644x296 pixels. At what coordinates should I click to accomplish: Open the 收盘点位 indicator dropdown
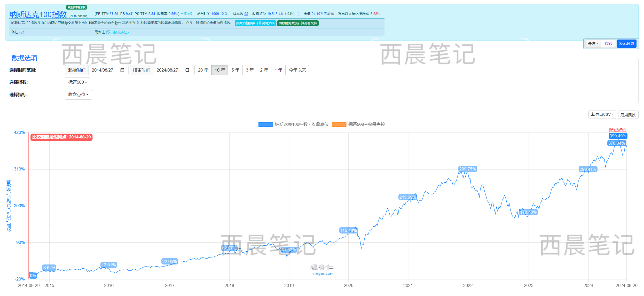point(78,95)
